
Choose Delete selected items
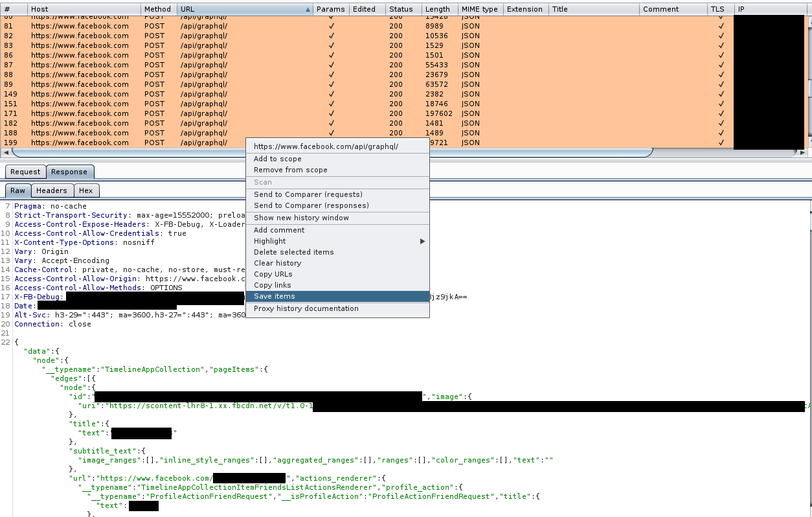[x=337, y=252]
